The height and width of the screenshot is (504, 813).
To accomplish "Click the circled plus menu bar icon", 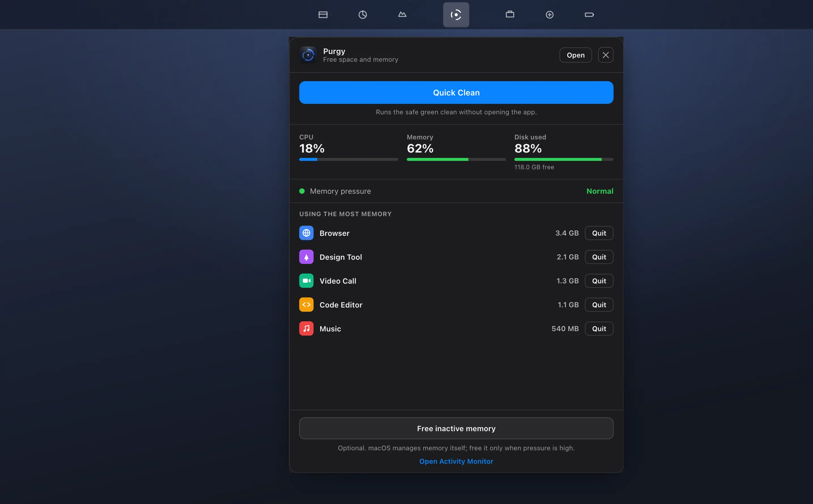I will [x=550, y=15].
